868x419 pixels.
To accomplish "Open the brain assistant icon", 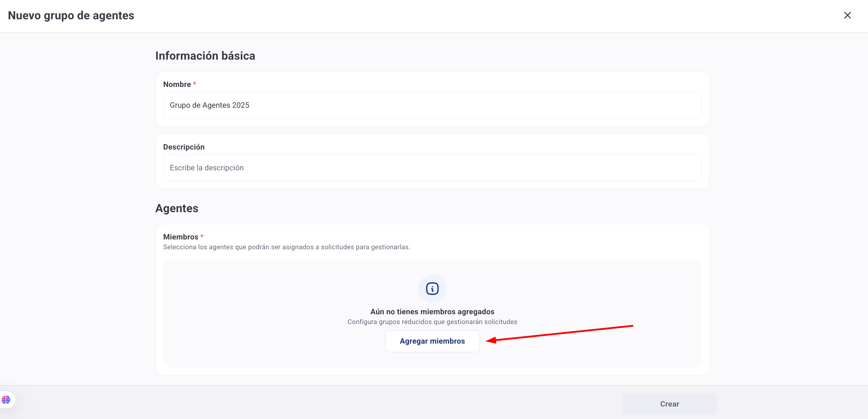I will point(6,400).
